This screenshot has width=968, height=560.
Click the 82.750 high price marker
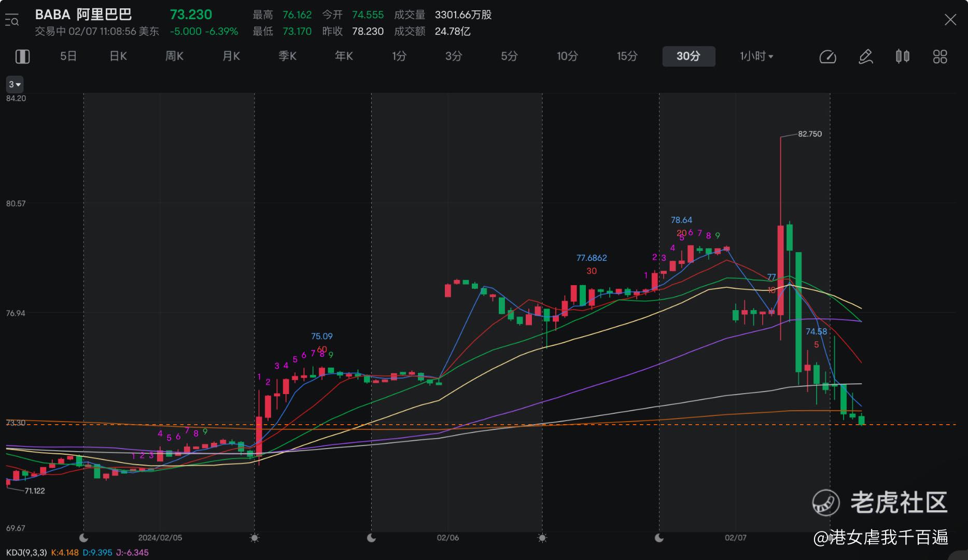click(809, 134)
